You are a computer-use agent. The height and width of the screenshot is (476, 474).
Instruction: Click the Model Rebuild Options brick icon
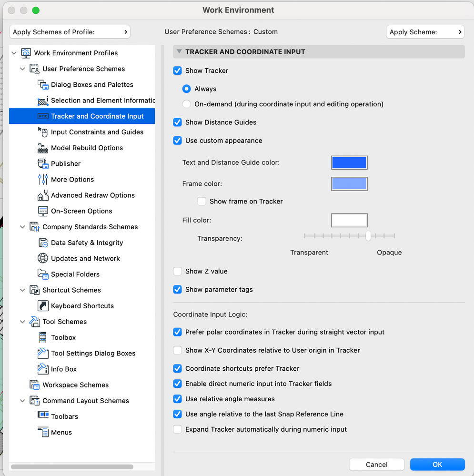click(x=43, y=148)
